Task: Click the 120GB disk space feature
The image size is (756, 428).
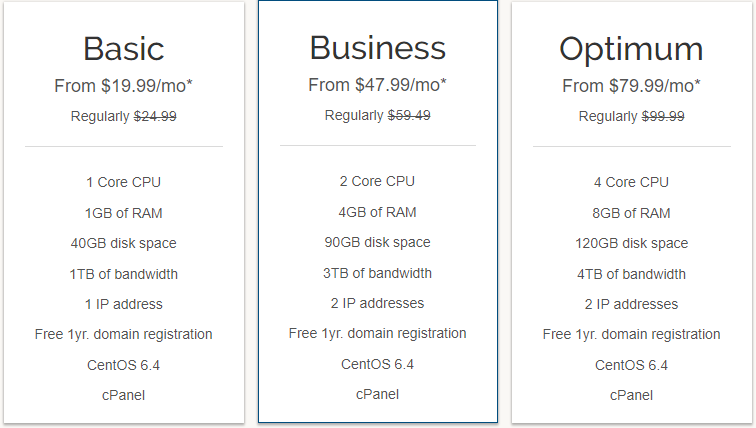Action: 631,243
